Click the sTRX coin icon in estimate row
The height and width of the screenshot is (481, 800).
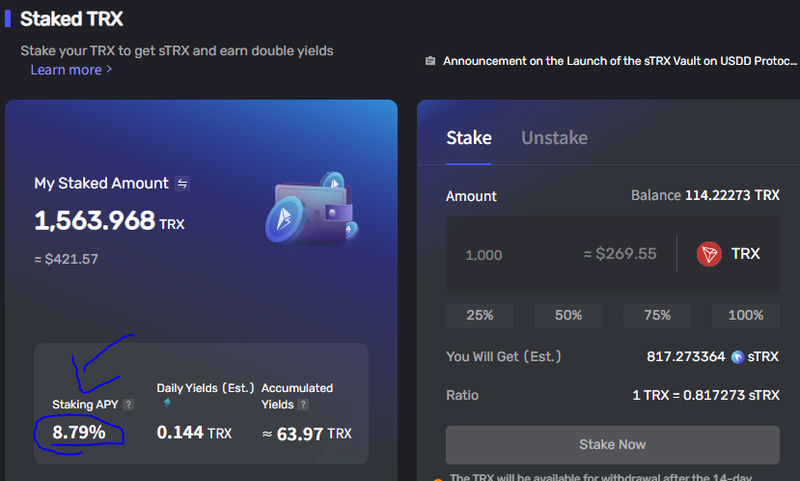pos(737,357)
